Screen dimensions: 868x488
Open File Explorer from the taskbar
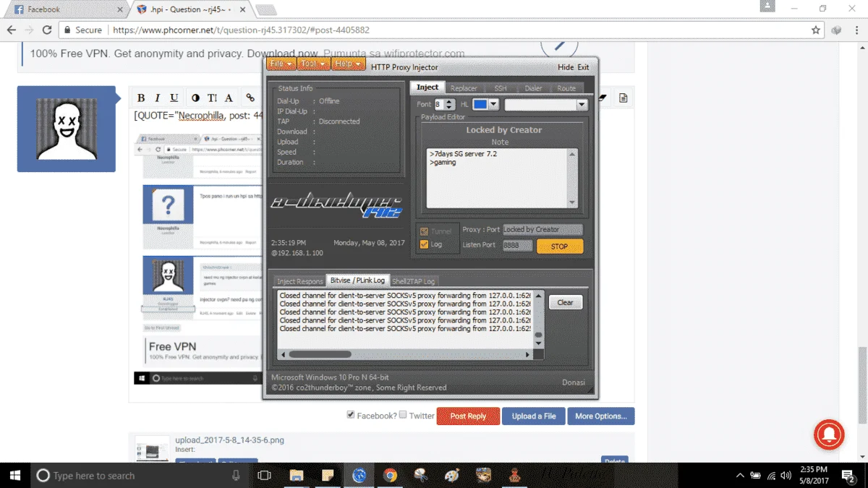point(296,475)
